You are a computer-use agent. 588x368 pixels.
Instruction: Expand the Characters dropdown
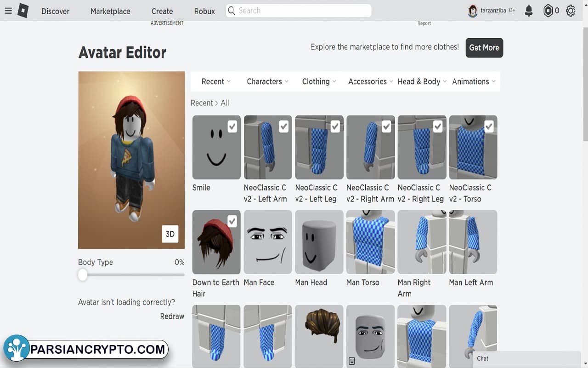coord(268,81)
